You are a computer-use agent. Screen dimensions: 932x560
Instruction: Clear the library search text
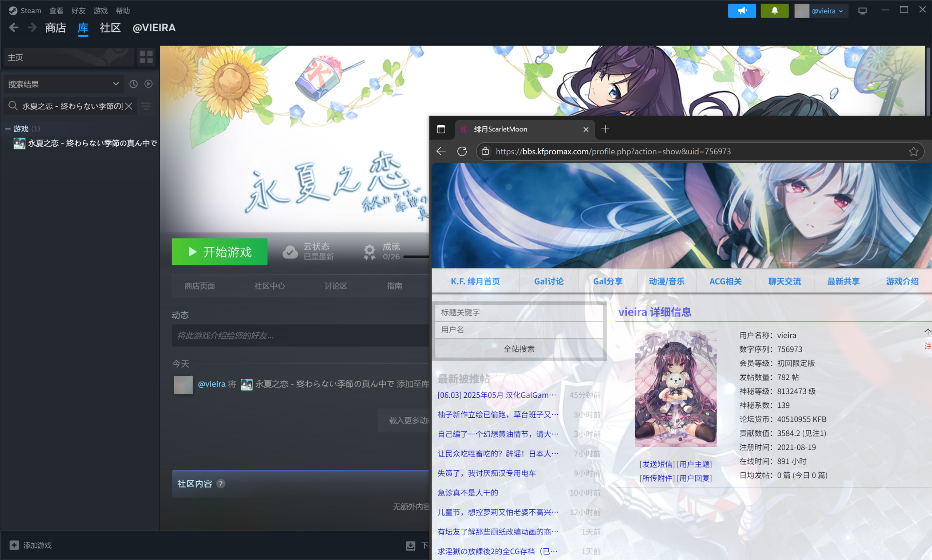click(129, 106)
